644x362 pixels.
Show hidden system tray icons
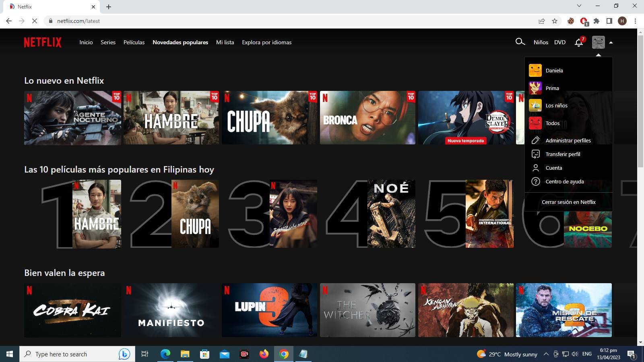[546, 354]
